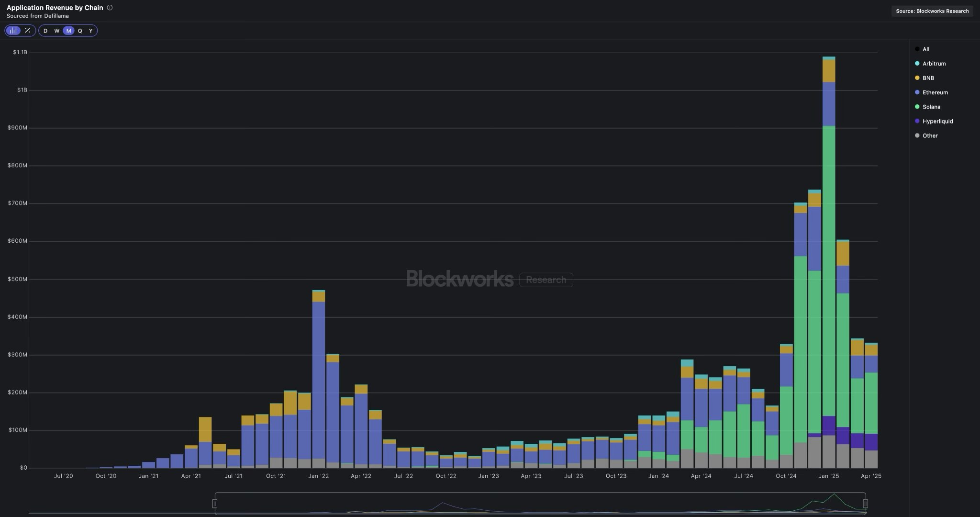
Task: Click the info icon beside the chart title
Action: pyautogui.click(x=110, y=8)
